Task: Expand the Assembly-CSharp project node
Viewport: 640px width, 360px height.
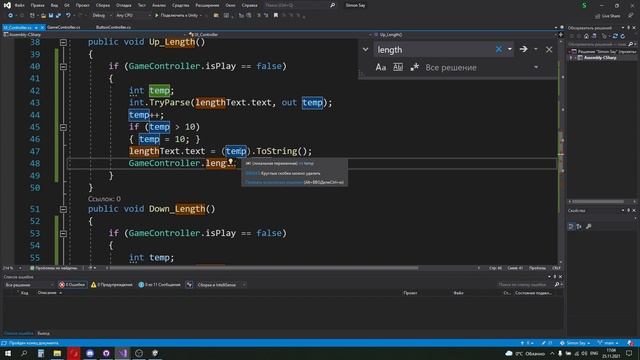Action: pos(571,58)
